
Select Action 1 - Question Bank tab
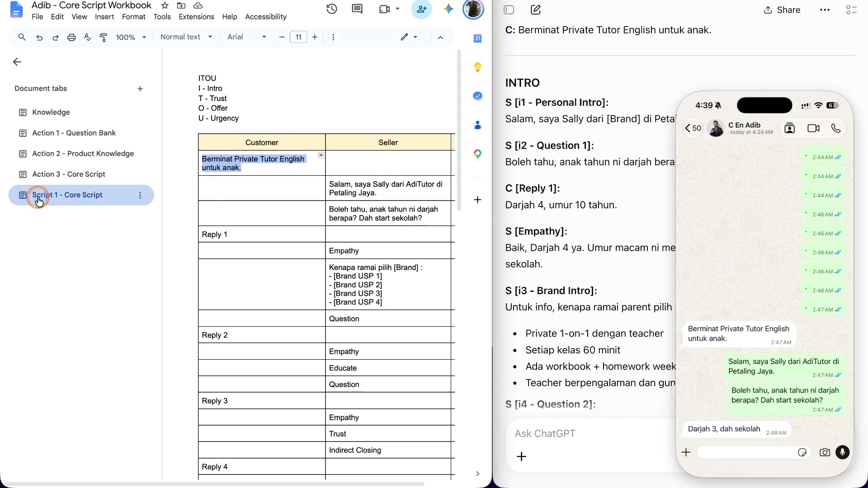[74, 133]
